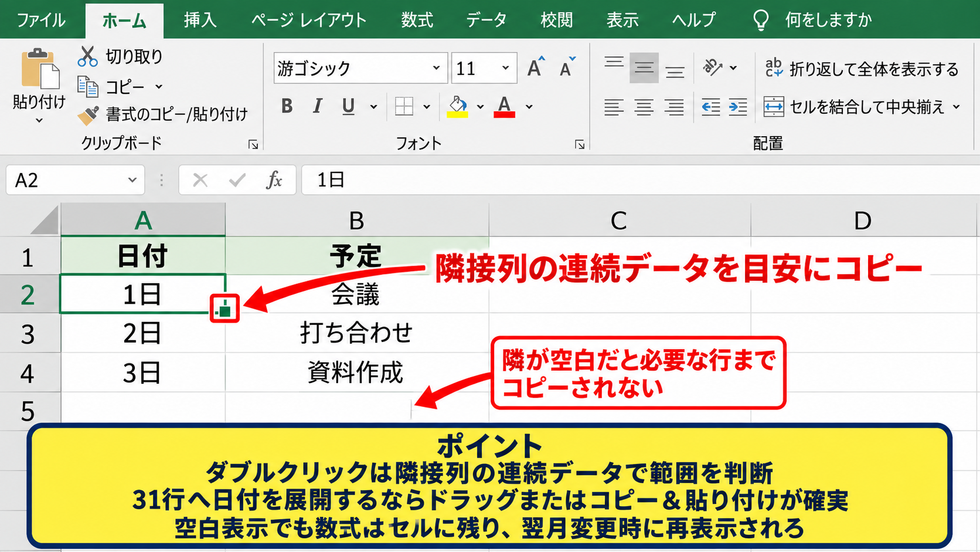
Task: Open orientation dropdown arrow
Action: tap(733, 68)
